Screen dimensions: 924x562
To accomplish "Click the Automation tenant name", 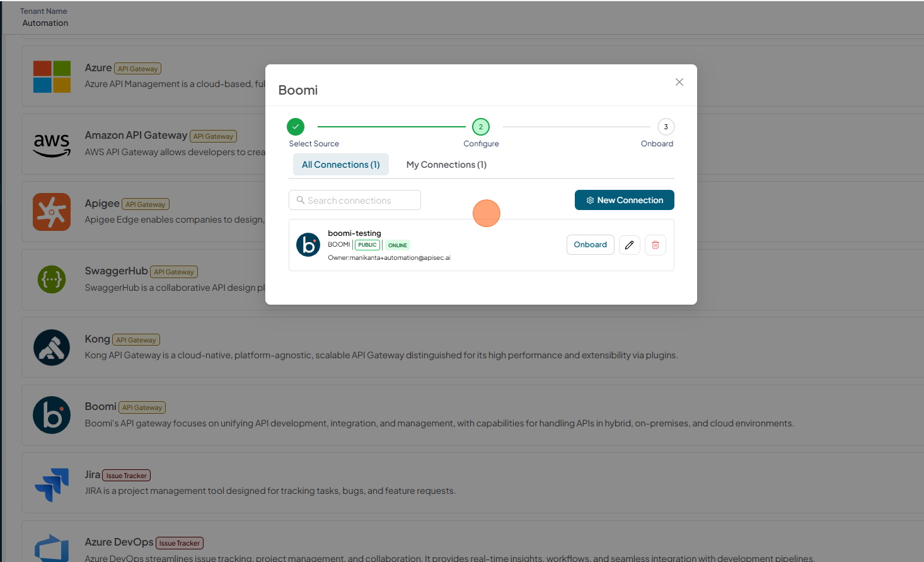I will pyautogui.click(x=45, y=23).
